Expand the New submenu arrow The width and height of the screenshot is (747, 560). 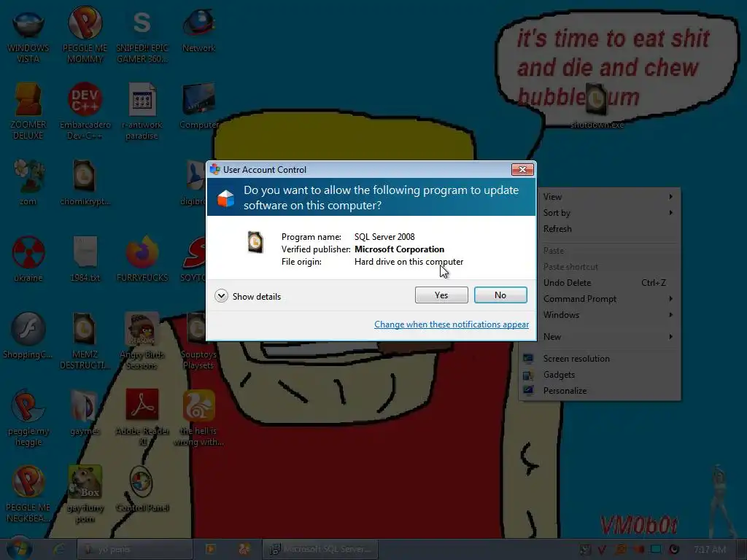[x=671, y=337]
